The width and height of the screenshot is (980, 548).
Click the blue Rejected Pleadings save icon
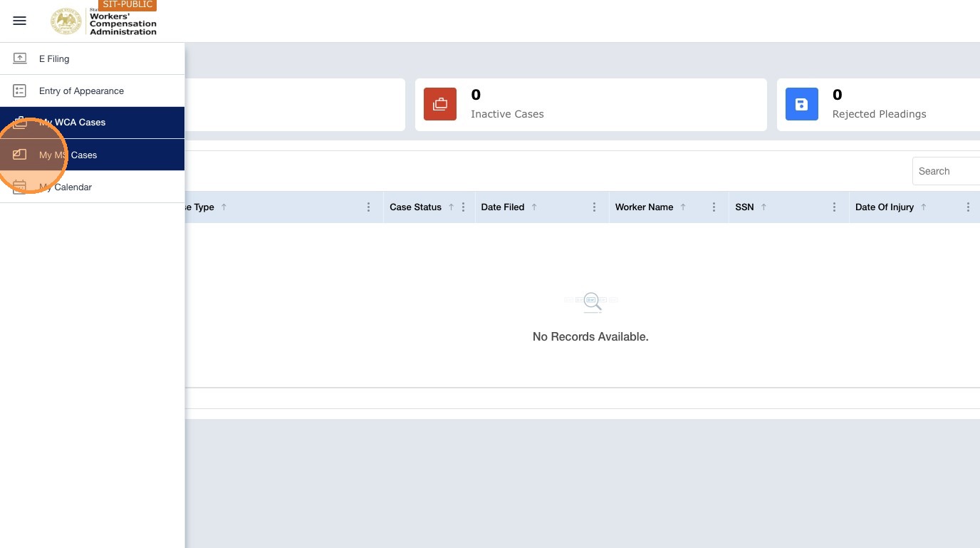(x=802, y=104)
